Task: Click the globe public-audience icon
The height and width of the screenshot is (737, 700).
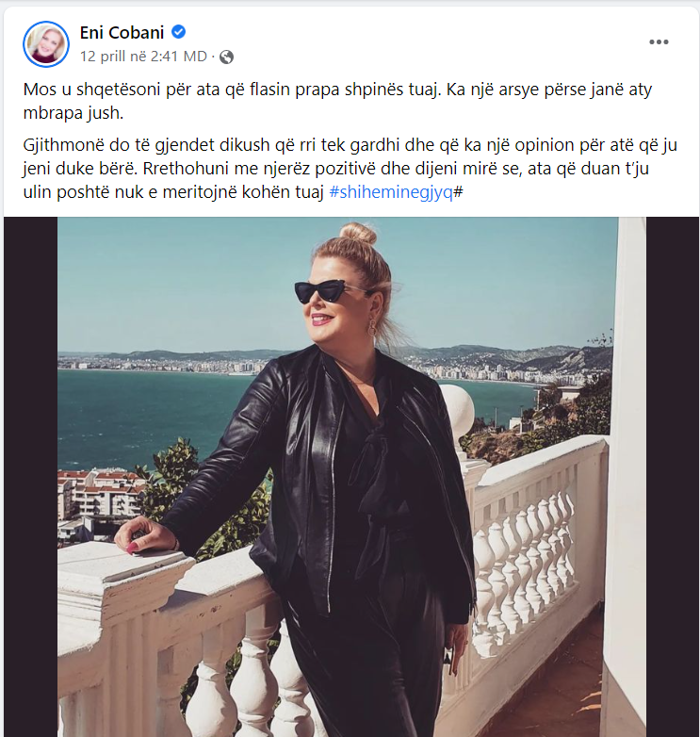Action: (226, 57)
